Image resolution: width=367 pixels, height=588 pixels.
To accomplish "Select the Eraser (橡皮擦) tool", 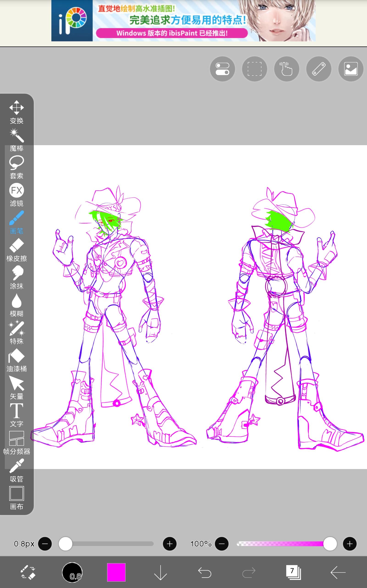I will [x=17, y=250].
